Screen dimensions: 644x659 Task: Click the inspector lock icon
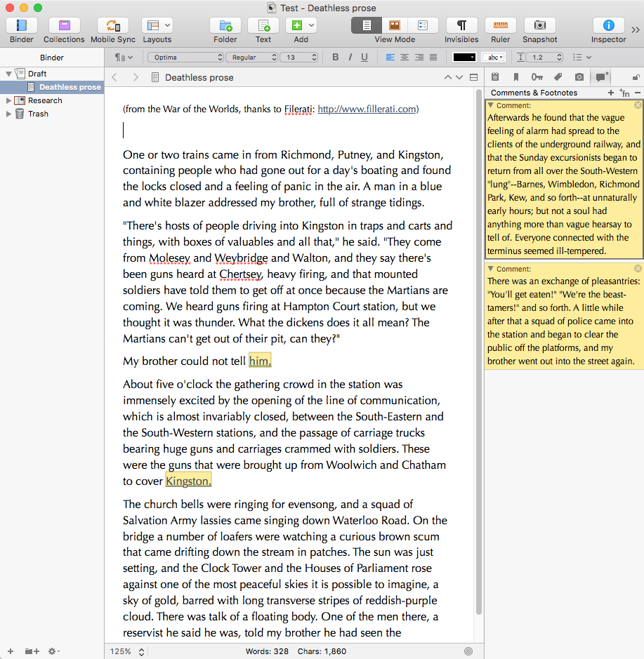click(636, 77)
